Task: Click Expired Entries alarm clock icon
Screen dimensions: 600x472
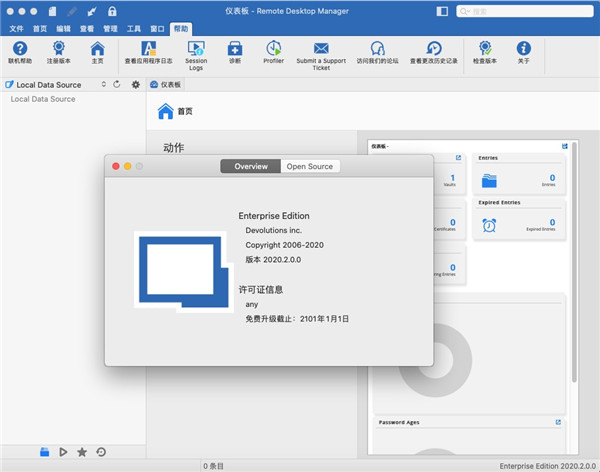Action: tap(489, 225)
